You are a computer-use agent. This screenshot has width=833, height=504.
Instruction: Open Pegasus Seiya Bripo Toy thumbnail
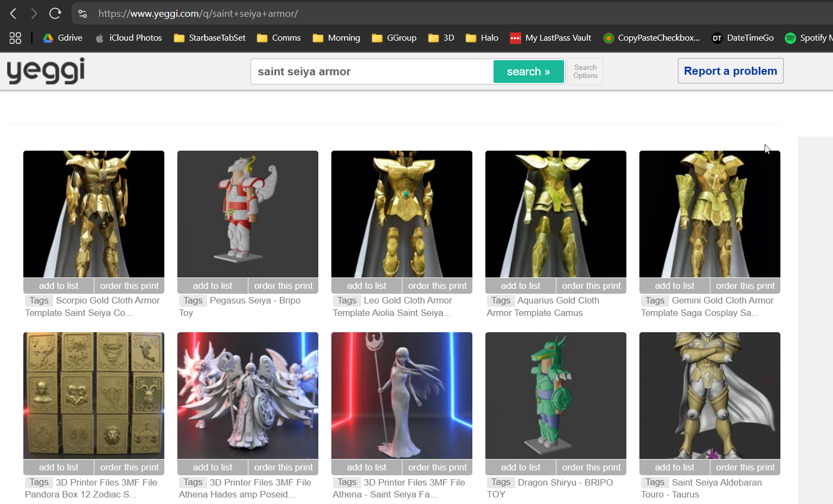[248, 214]
